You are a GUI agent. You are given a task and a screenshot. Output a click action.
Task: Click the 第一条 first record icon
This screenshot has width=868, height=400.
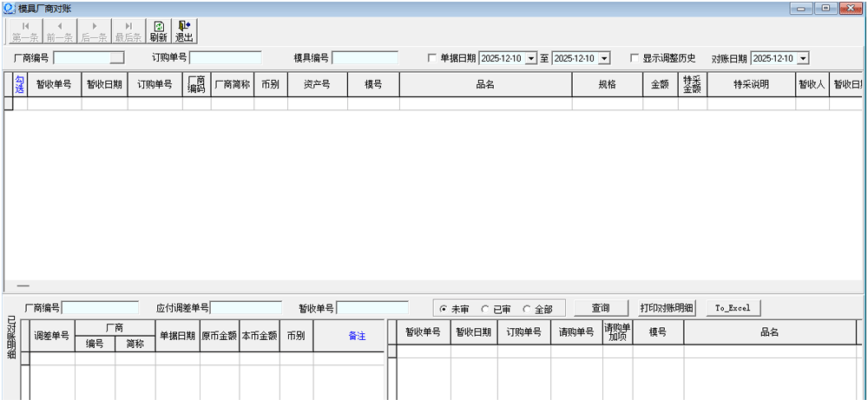tap(24, 31)
